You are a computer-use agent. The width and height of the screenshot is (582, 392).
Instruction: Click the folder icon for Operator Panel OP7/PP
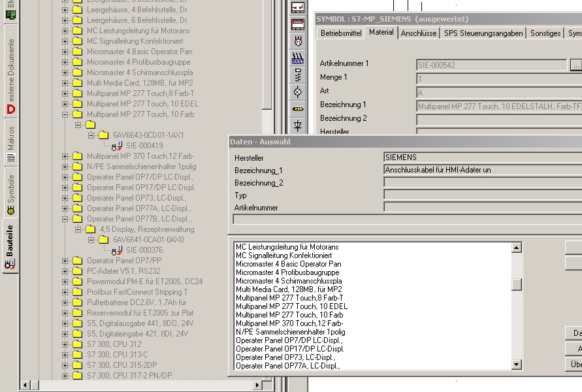(x=77, y=261)
